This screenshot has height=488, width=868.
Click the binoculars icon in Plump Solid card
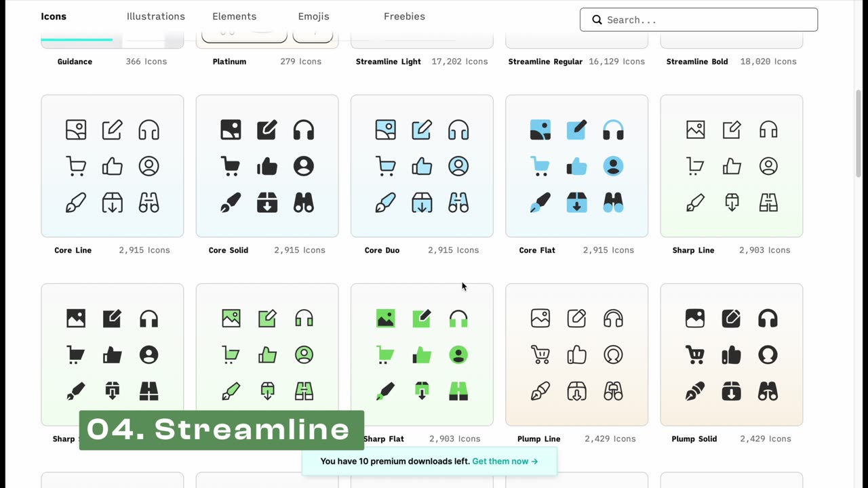768,391
